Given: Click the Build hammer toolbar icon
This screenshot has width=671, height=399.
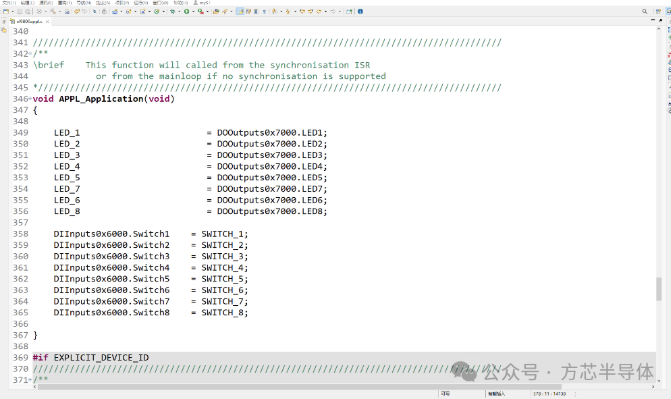Looking at the screenshot, I should click(x=53, y=12).
